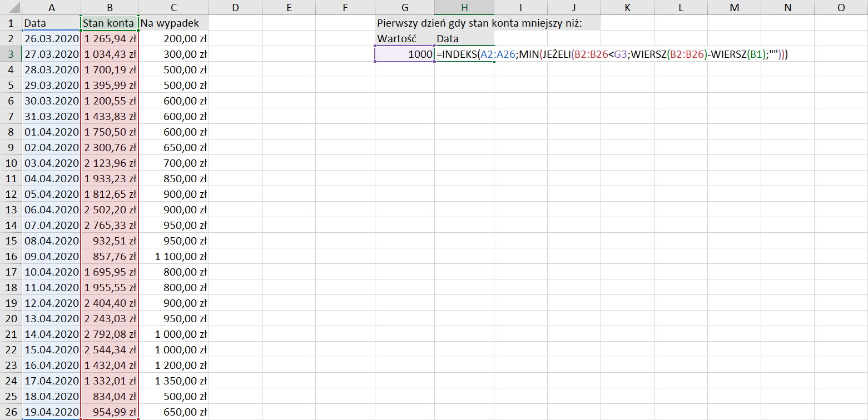Click the balance cell showing 834,04 zł
This screenshot has width=868, height=420.
(110, 397)
